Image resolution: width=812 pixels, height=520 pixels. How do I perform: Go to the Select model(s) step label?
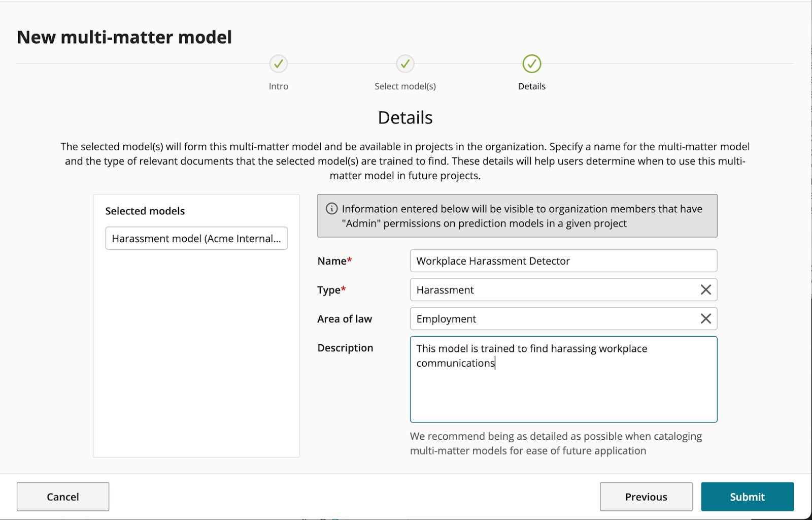click(x=405, y=86)
